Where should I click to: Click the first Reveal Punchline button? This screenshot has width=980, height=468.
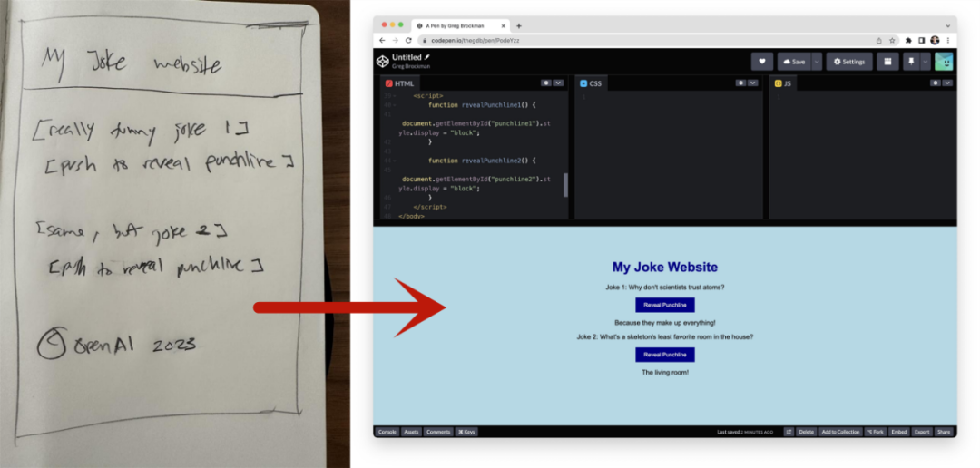(665, 305)
